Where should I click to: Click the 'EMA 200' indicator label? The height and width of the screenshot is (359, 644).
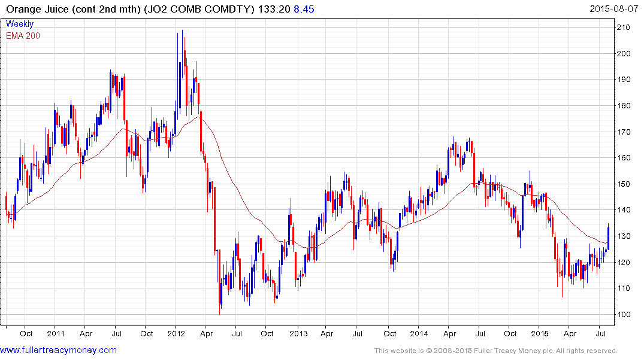(x=23, y=36)
